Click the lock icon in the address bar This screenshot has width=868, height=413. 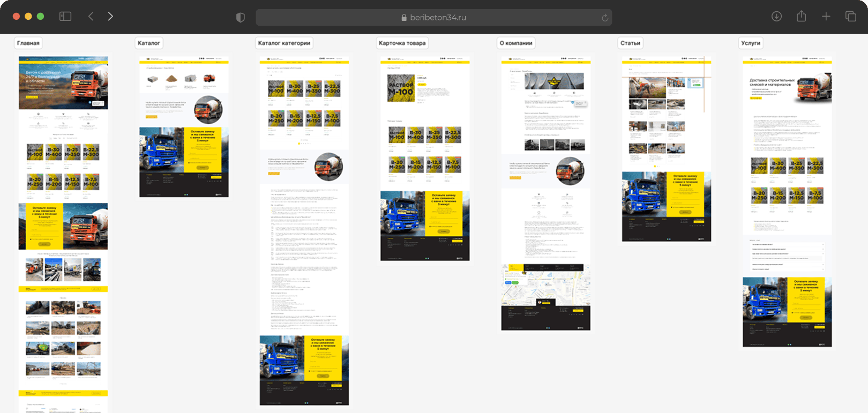(405, 17)
